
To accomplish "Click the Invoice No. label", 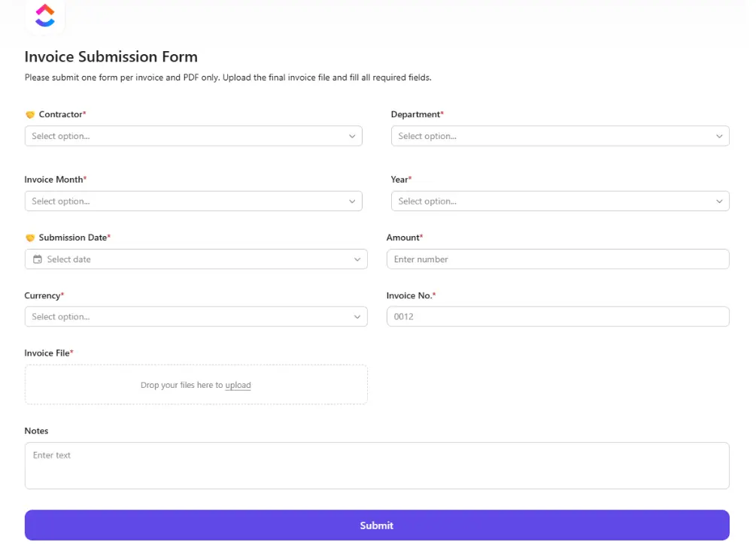I will point(411,295).
